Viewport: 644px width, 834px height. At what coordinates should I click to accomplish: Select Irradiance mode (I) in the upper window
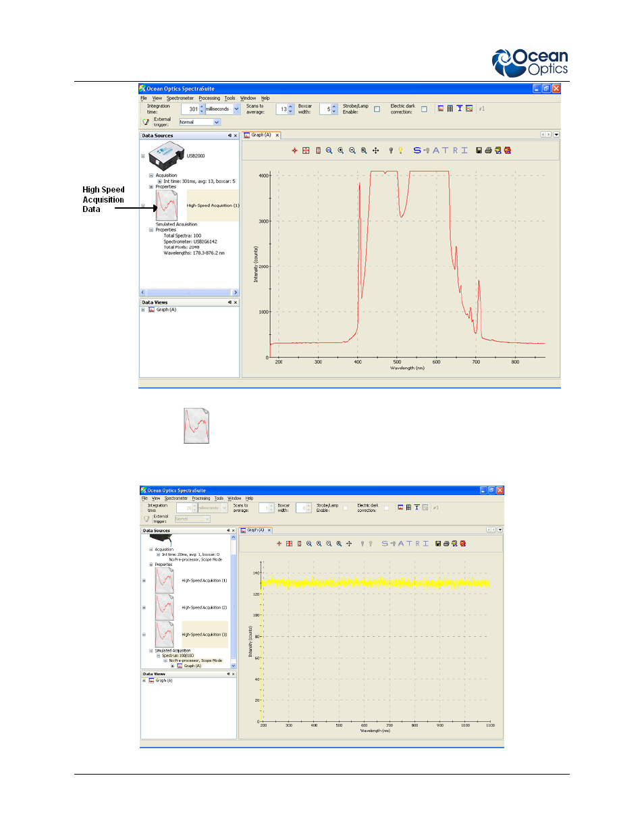point(464,151)
